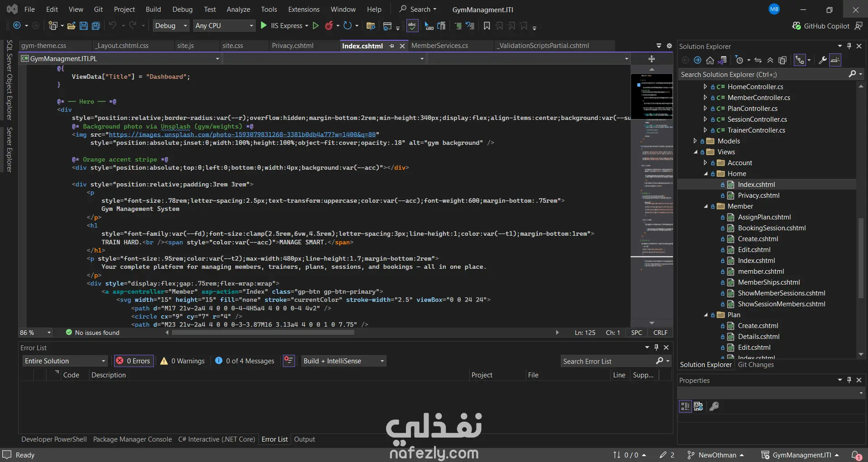868x462 pixels.
Task: Open the Any CPU platform dropdown
Action: (224, 26)
